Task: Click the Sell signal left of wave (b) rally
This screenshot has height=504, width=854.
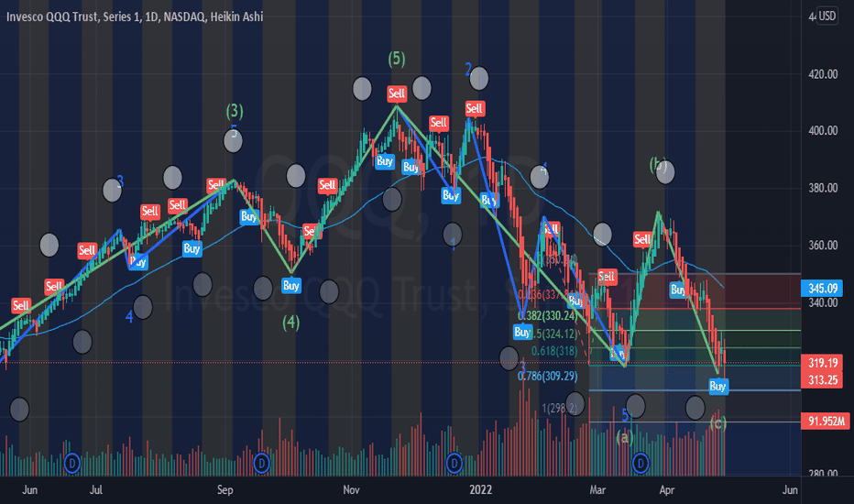Action: 642,239
